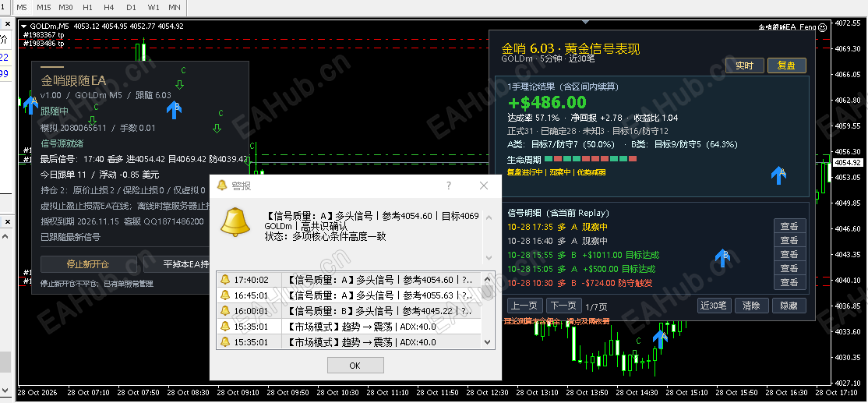Switch chart to D1 timeframe
Image resolution: width=868 pixels, height=403 pixels.
[x=131, y=7]
